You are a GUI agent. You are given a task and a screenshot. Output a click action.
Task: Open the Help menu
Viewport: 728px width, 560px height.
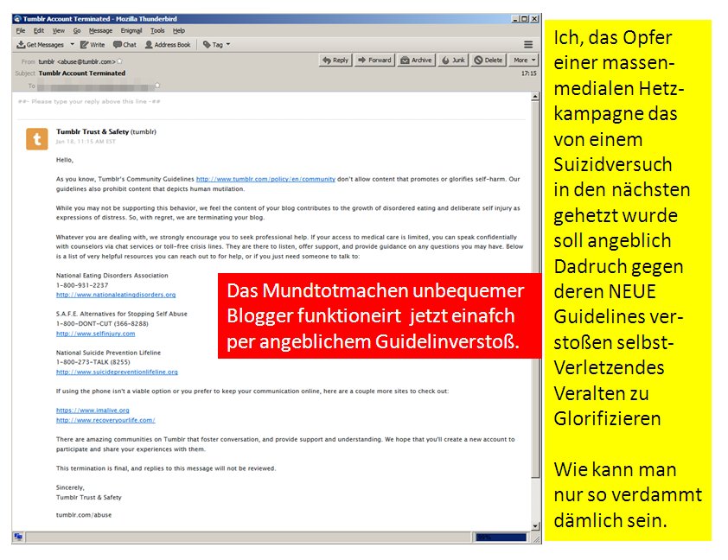point(179,30)
